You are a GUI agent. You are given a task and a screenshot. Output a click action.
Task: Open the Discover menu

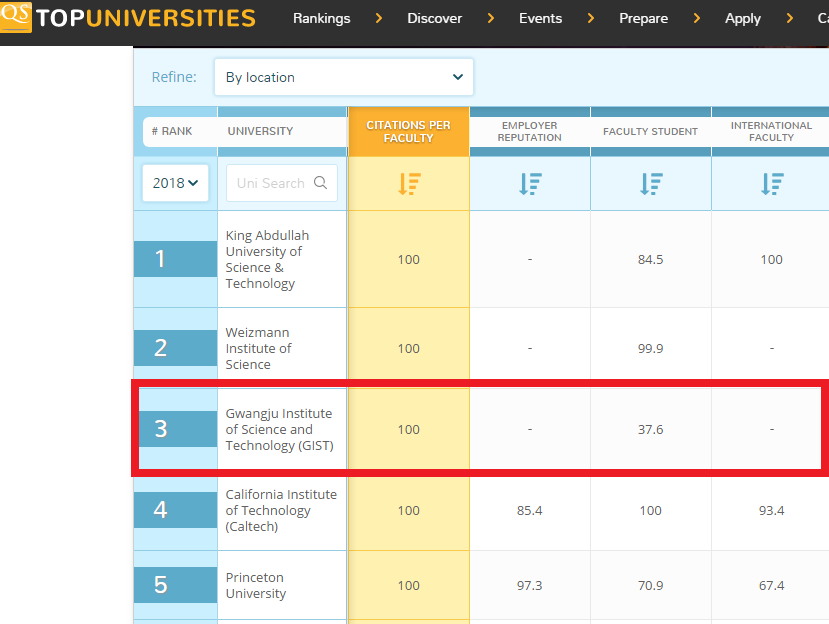(434, 18)
